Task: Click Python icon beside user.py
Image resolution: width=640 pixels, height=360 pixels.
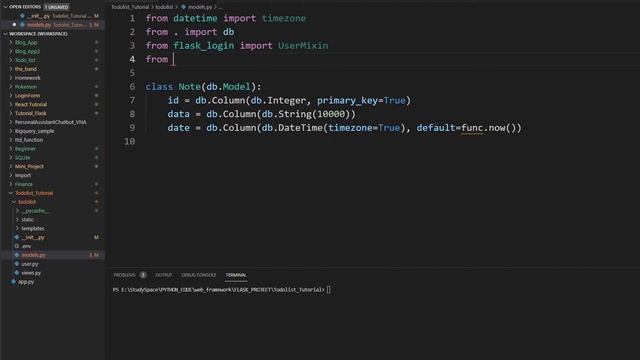Action: tap(17, 264)
